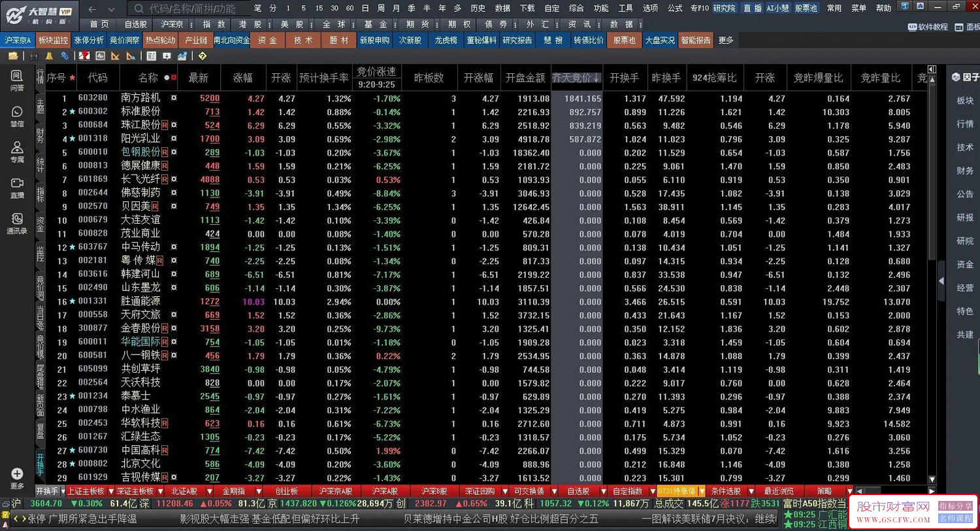Open 通讯录 contacts in left sidebar

click(x=17, y=224)
